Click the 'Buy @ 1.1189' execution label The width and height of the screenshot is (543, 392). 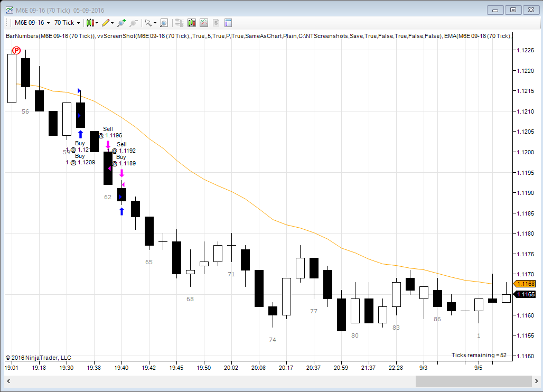(124, 160)
